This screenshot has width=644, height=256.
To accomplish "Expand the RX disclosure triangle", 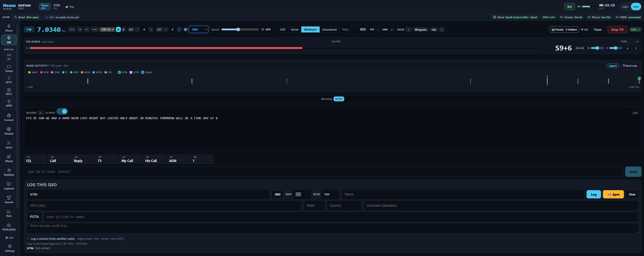I will pyautogui.click(x=584, y=30).
